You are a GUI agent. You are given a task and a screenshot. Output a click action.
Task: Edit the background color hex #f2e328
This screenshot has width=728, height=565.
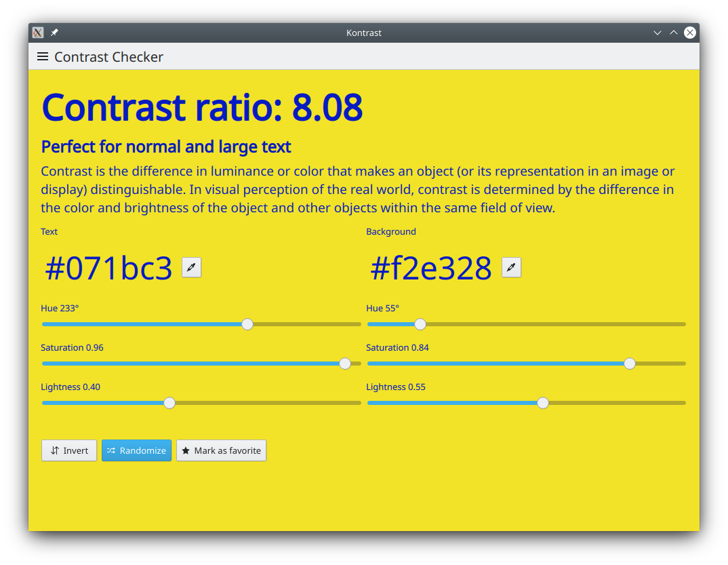(x=431, y=269)
